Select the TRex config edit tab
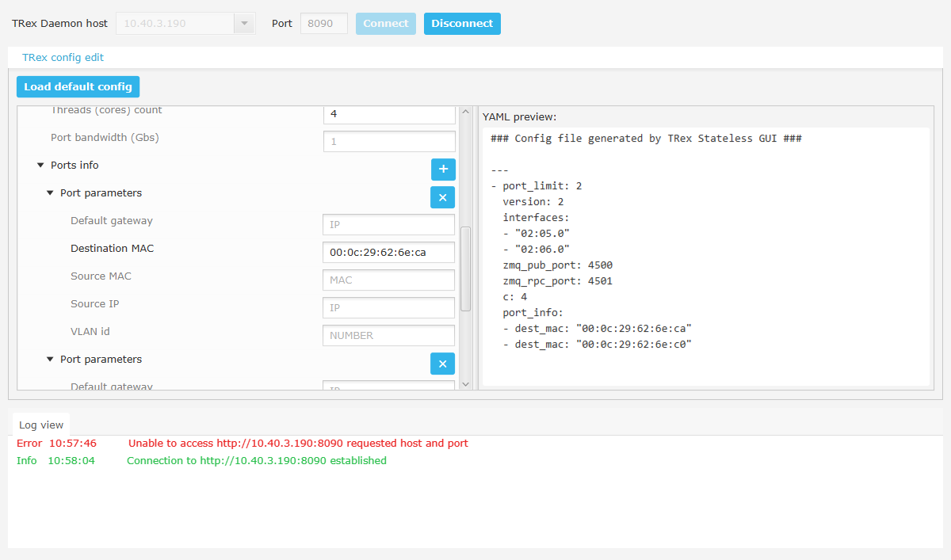Viewport: 951px width, 560px height. click(63, 56)
